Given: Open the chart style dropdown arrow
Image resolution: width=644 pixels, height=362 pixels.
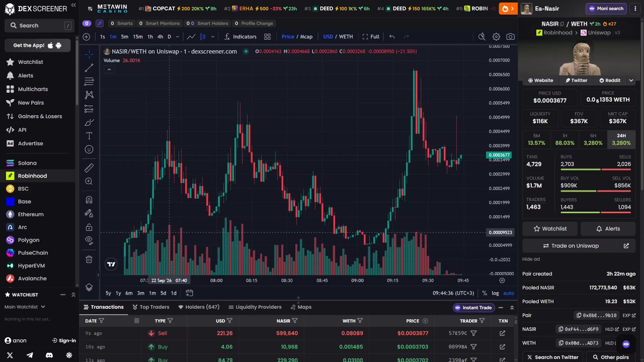Looking at the screenshot, I should (x=213, y=36).
